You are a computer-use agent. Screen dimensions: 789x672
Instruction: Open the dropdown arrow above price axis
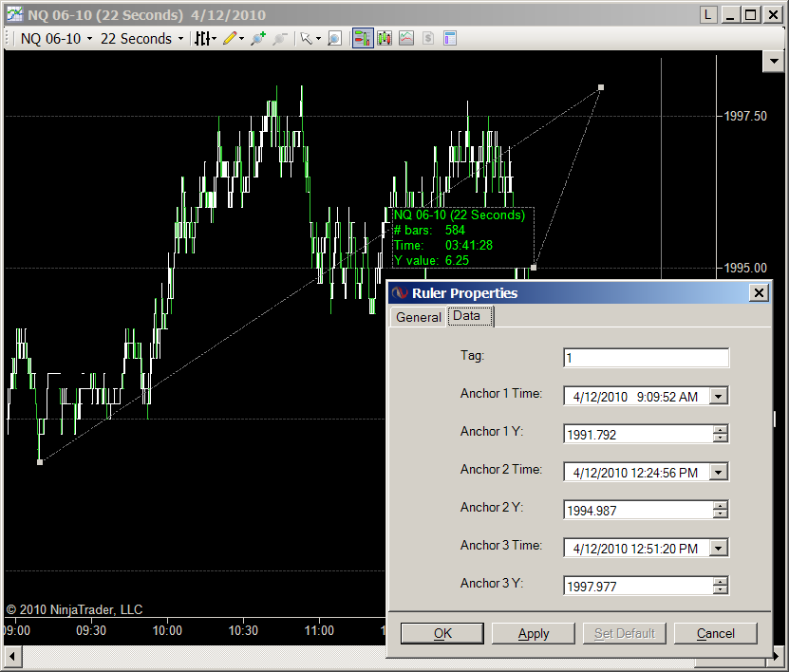[773, 62]
